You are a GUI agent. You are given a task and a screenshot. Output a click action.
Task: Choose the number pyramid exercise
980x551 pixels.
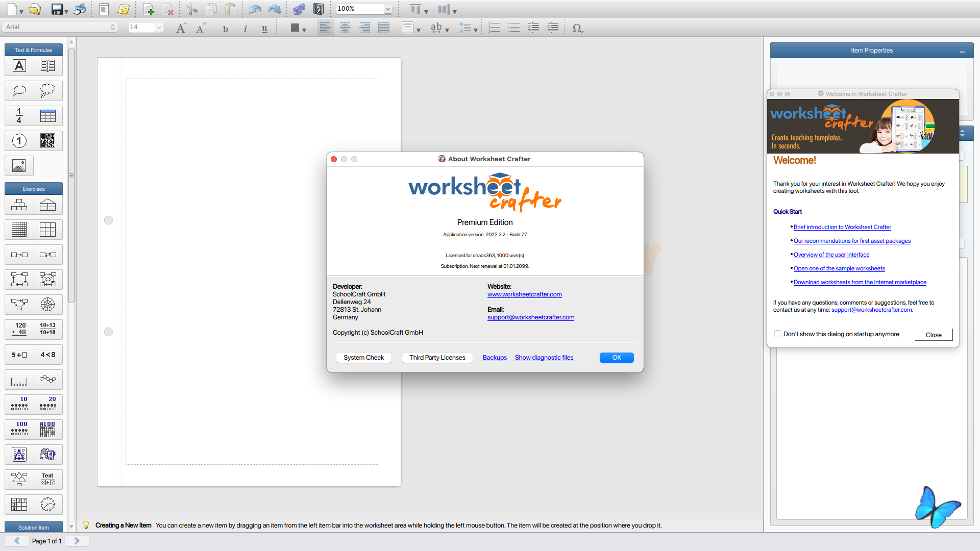click(x=19, y=205)
